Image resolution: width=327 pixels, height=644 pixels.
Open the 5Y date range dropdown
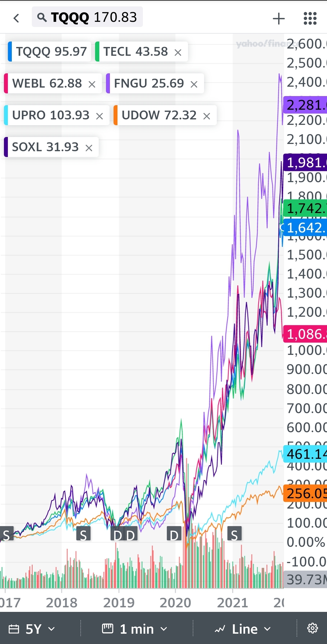click(40, 629)
